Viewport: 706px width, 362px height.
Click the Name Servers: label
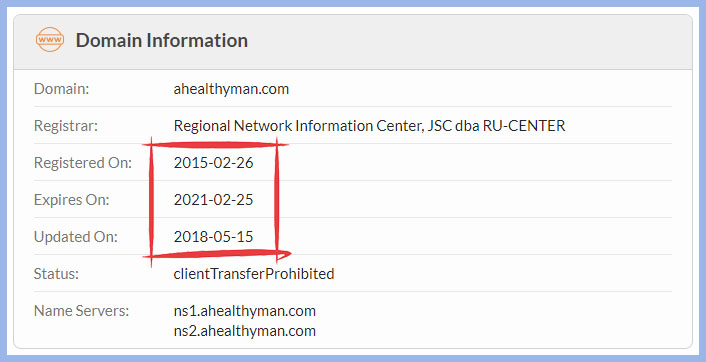click(81, 311)
